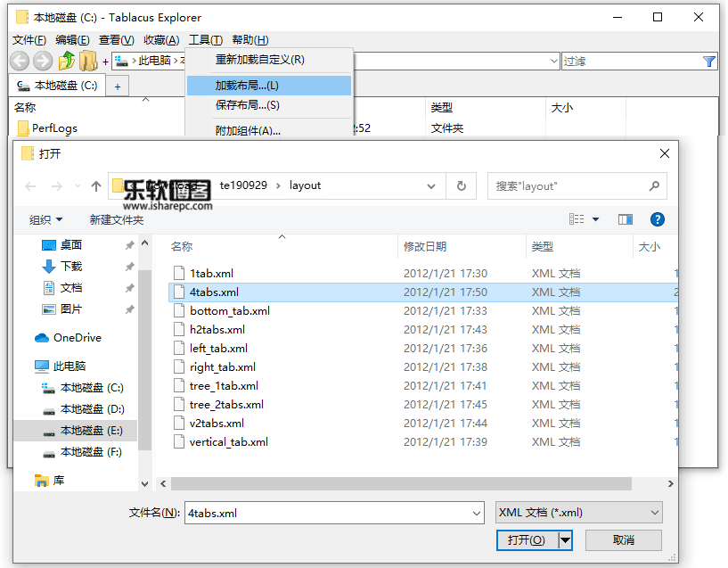Image resolution: width=728 pixels, height=568 pixels.
Task: Change the view mode icon
Action: tap(577, 219)
